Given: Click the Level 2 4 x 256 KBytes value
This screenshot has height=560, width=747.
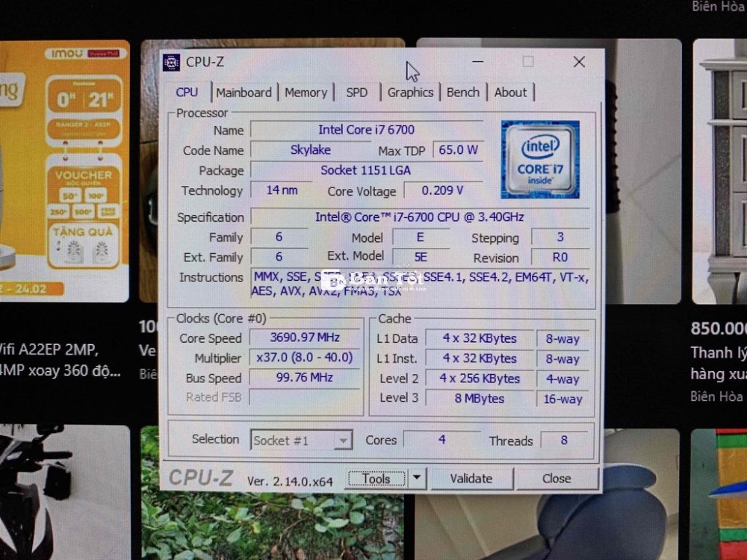Looking at the screenshot, I should tap(480, 379).
